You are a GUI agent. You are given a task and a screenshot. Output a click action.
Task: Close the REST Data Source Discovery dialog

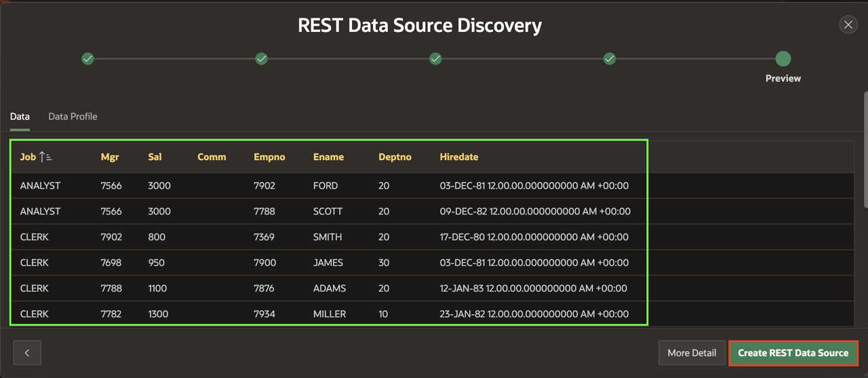(848, 25)
